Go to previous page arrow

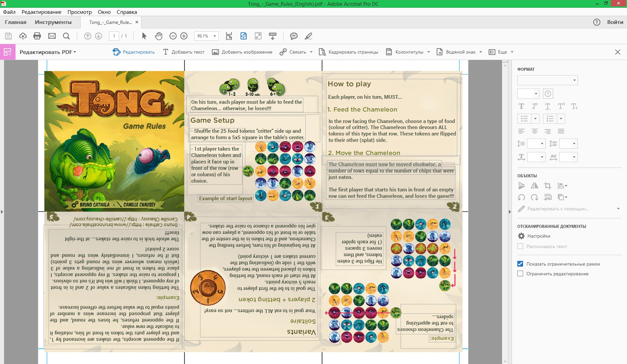88,36
